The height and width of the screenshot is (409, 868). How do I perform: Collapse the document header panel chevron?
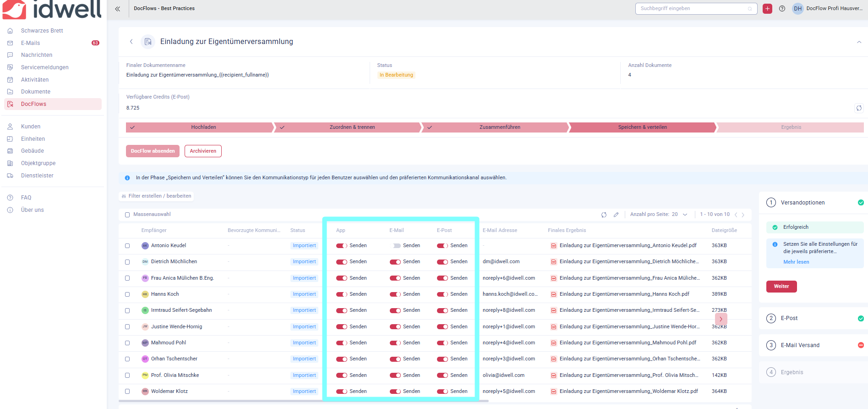859,42
